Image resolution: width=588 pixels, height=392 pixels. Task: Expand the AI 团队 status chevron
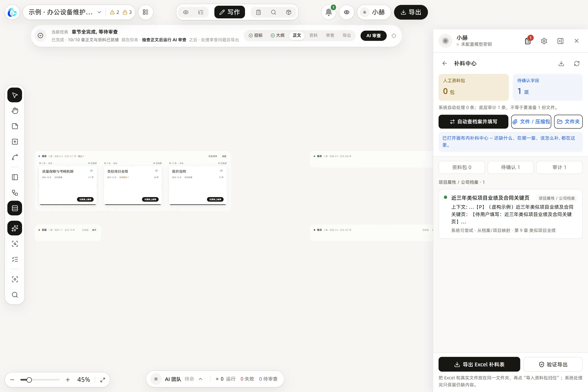[x=200, y=379]
